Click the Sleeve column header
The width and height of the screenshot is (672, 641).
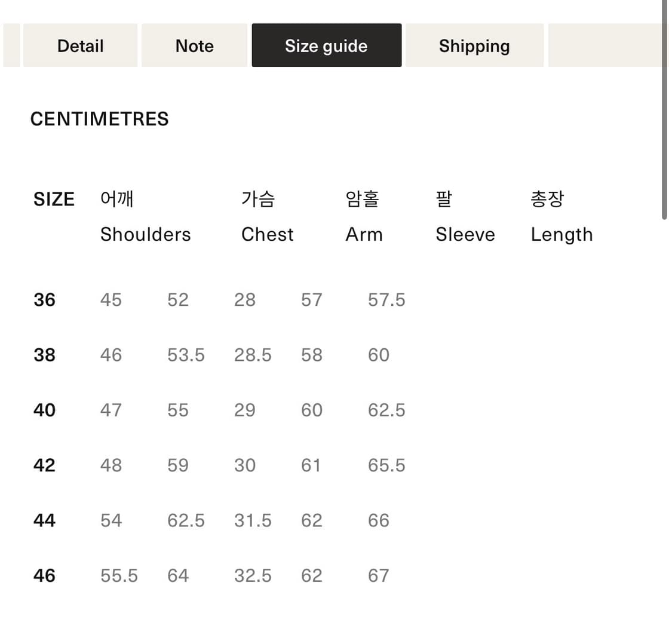click(x=465, y=234)
